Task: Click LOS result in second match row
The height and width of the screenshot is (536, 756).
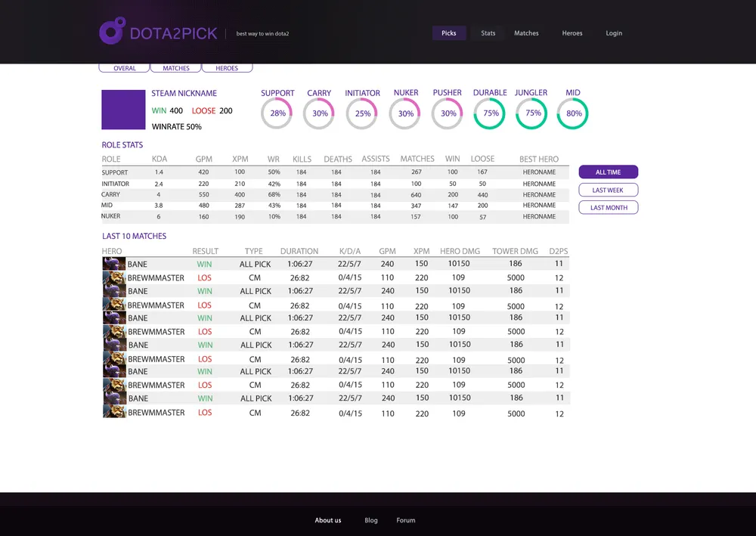Action: pyautogui.click(x=204, y=277)
